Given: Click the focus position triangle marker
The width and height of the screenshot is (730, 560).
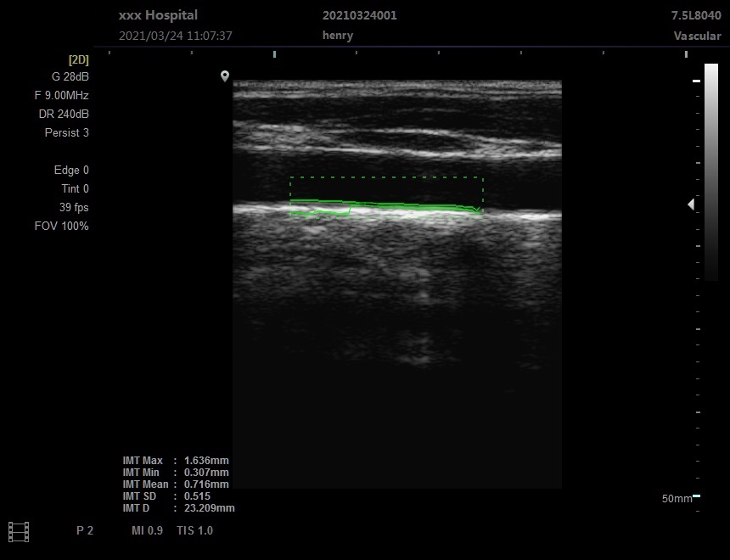Looking at the screenshot, I should 691,204.
